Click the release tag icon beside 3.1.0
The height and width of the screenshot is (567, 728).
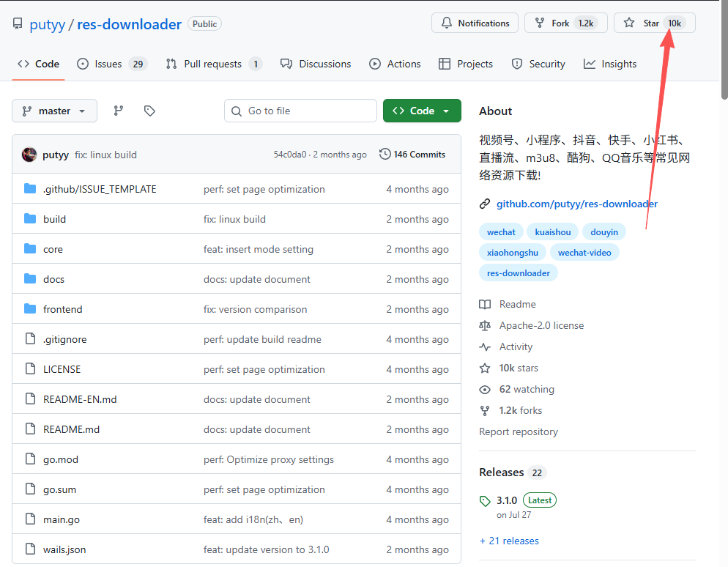[x=485, y=500]
